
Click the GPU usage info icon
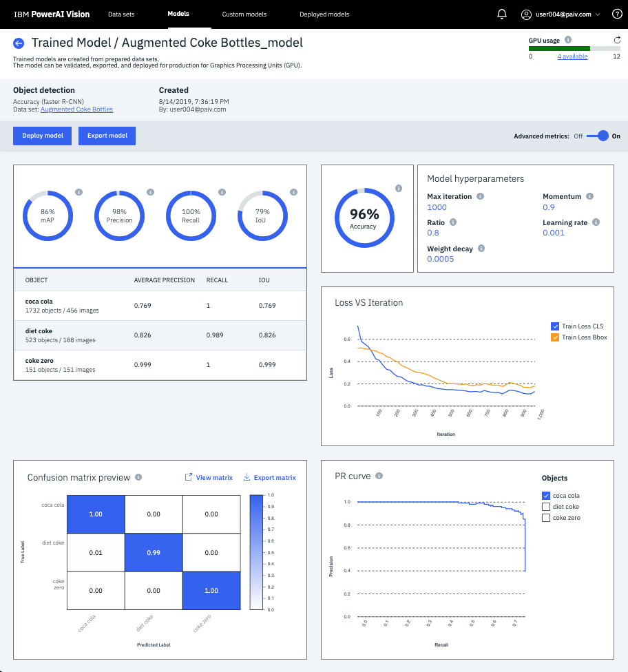(568, 40)
